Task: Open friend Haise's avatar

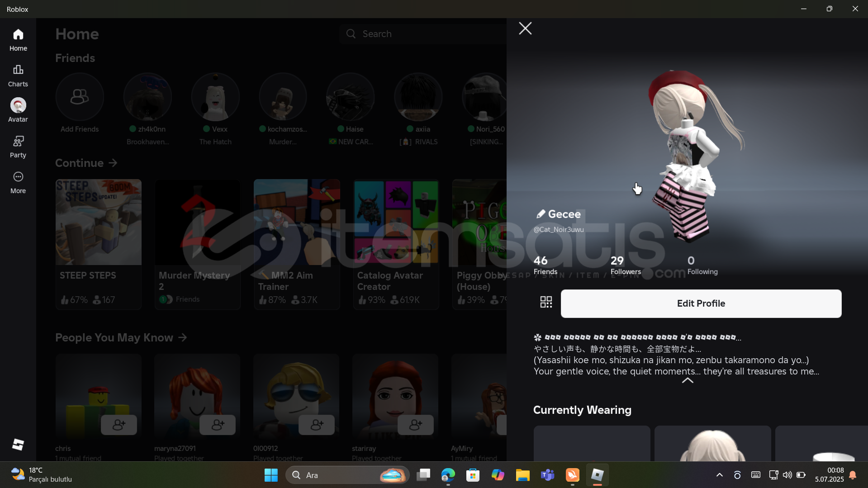Action: pyautogui.click(x=351, y=97)
